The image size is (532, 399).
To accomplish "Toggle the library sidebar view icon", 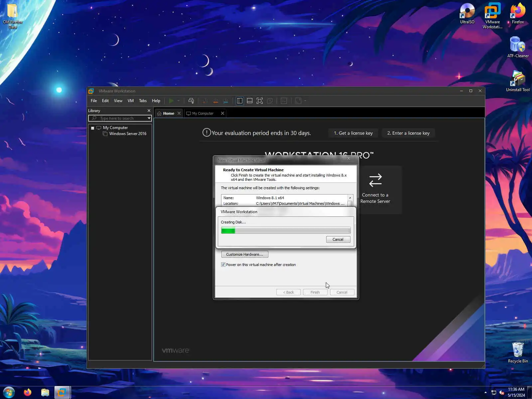I will click(x=240, y=101).
